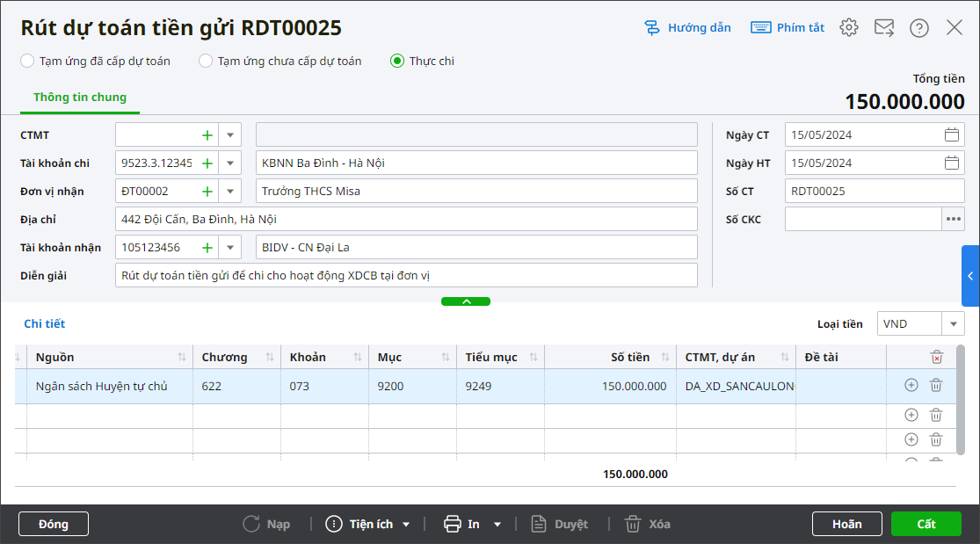Open the Tiện ích menu

[x=368, y=524]
